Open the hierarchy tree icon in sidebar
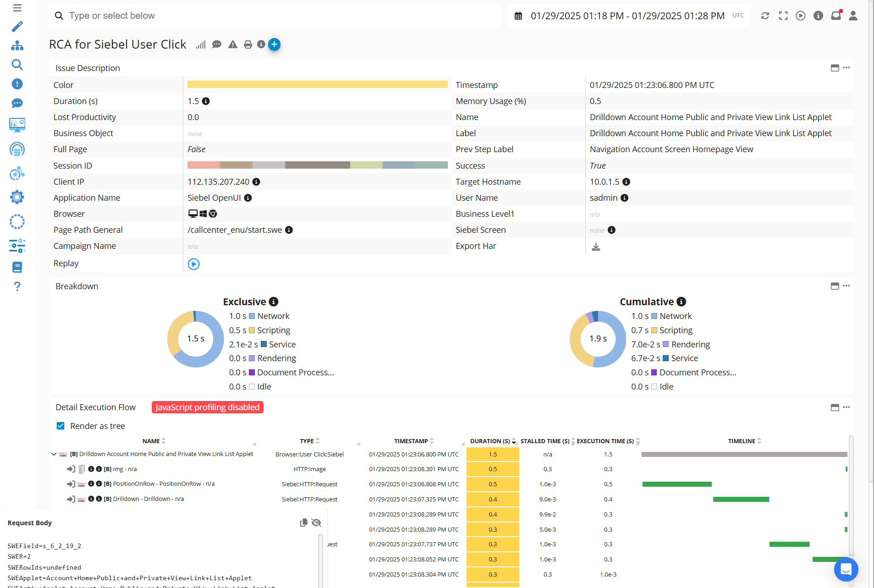This screenshot has width=874, height=588. pos(17,45)
